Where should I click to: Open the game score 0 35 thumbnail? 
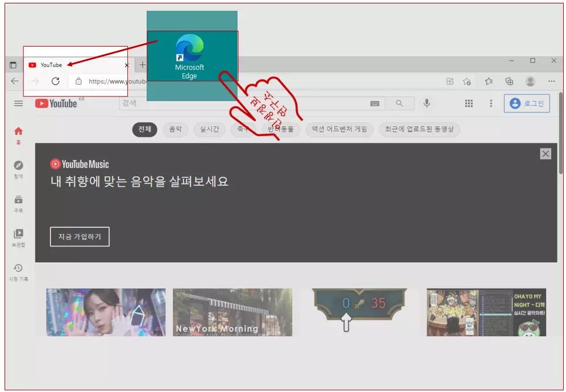point(360,312)
